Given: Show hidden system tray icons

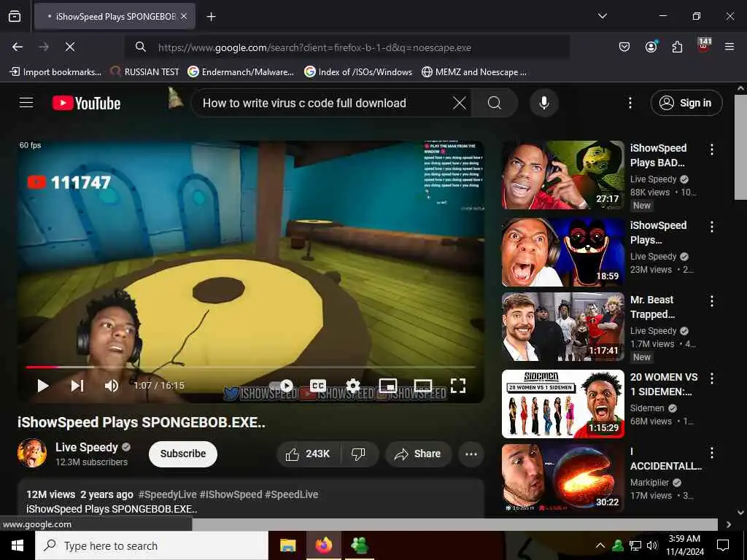Looking at the screenshot, I should pyautogui.click(x=600, y=545).
